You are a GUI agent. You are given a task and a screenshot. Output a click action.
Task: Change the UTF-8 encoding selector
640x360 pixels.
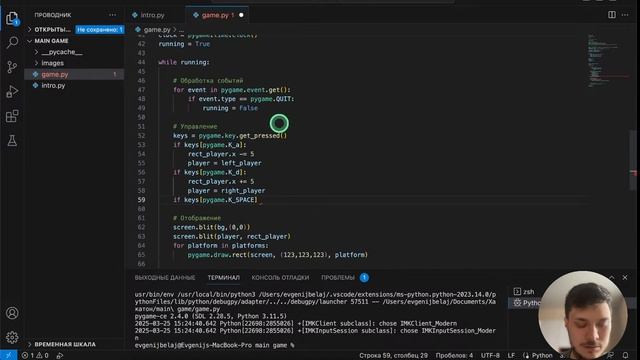point(490,356)
